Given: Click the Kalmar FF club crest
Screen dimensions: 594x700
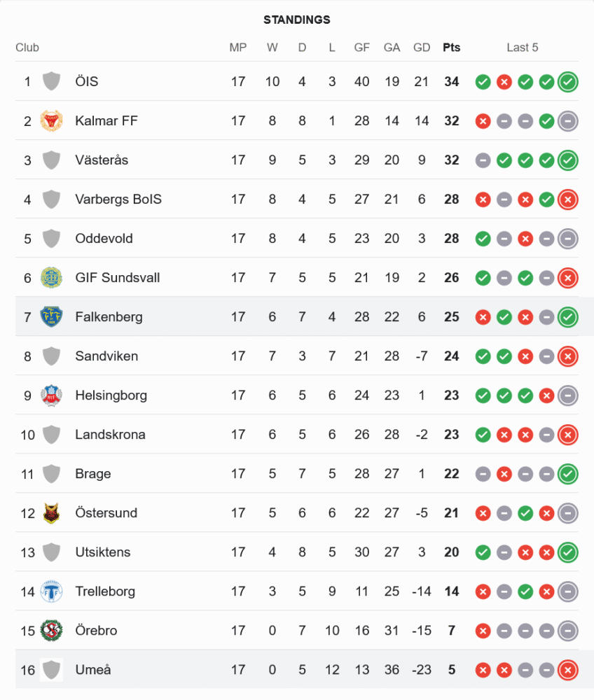Looking at the screenshot, I should (x=51, y=121).
